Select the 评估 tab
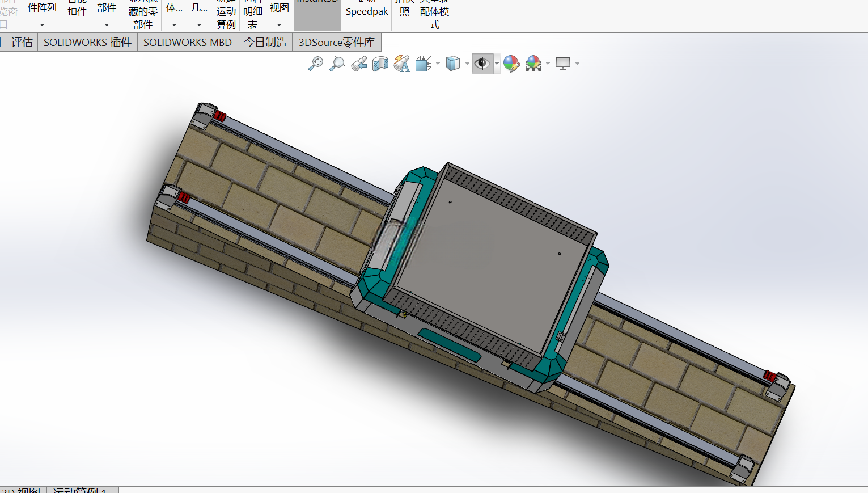This screenshot has height=493, width=868. (22, 43)
